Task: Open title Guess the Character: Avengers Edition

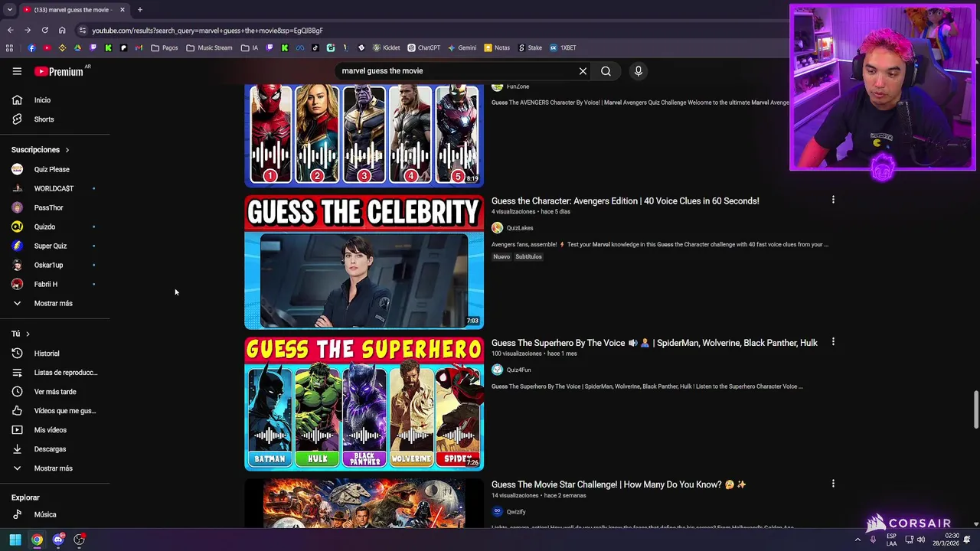Action: pos(625,201)
